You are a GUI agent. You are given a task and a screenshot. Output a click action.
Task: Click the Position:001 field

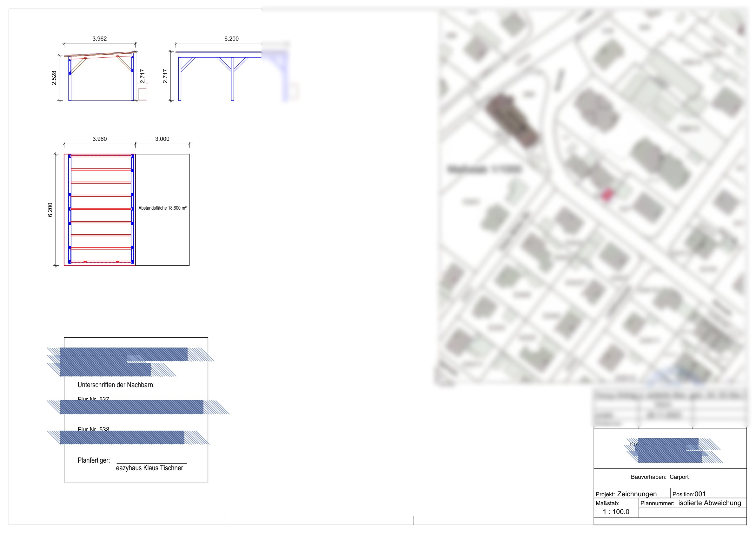[689, 494]
